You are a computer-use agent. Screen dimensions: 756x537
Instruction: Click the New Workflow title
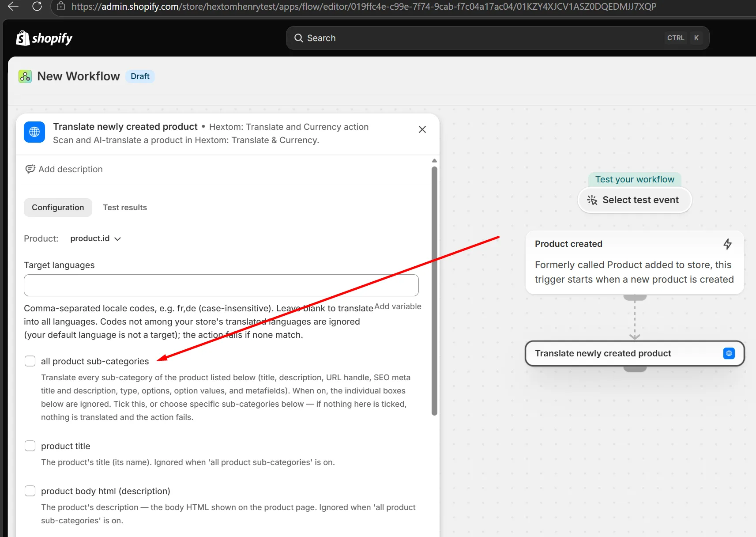point(79,76)
